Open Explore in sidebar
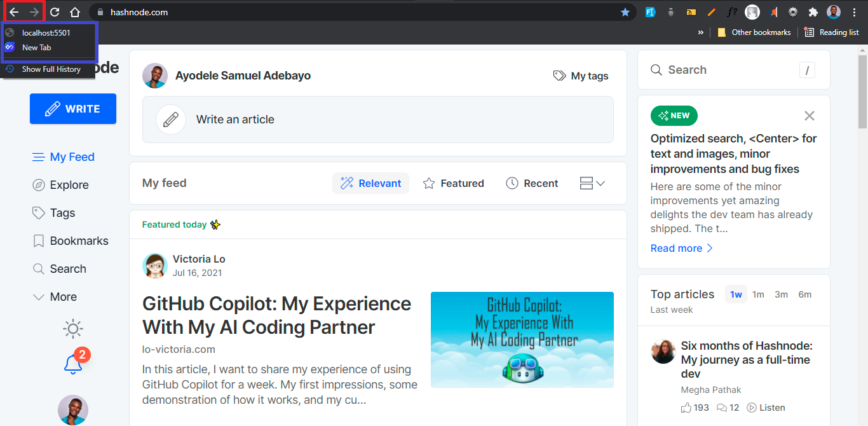This screenshot has width=868, height=426. point(60,185)
